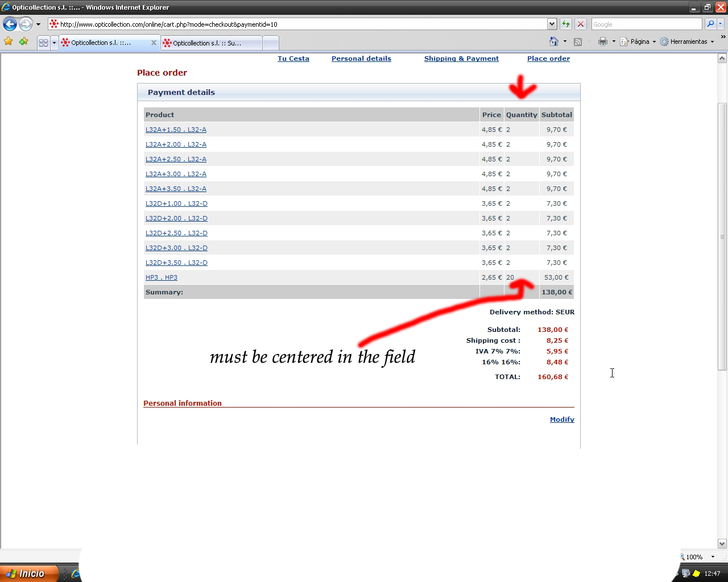Expand the address bar history dropdown
This screenshot has height=582, width=728.
(x=552, y=24)
